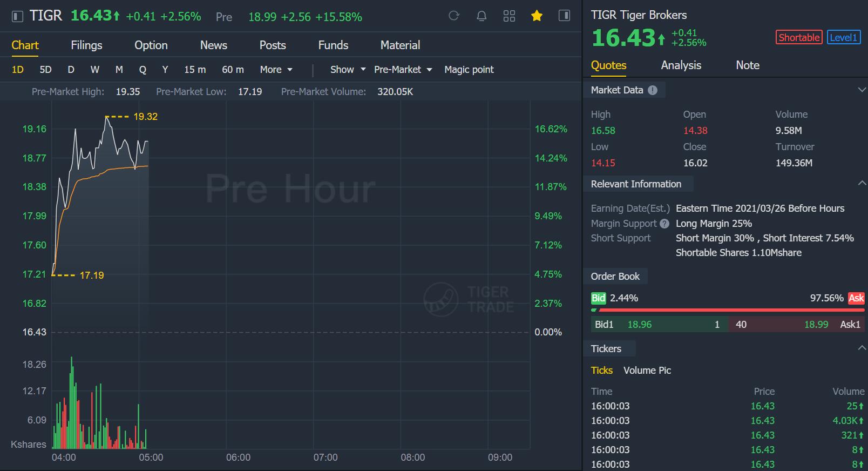Click the Pre-Market Volume value 320.05K
Screen dimensions: 868x471
(395, 92)
